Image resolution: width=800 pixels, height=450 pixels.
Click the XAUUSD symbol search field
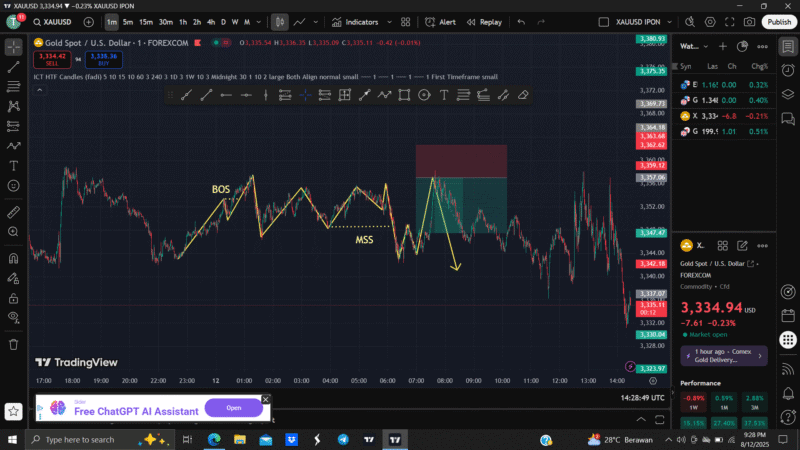click(54, 22)
